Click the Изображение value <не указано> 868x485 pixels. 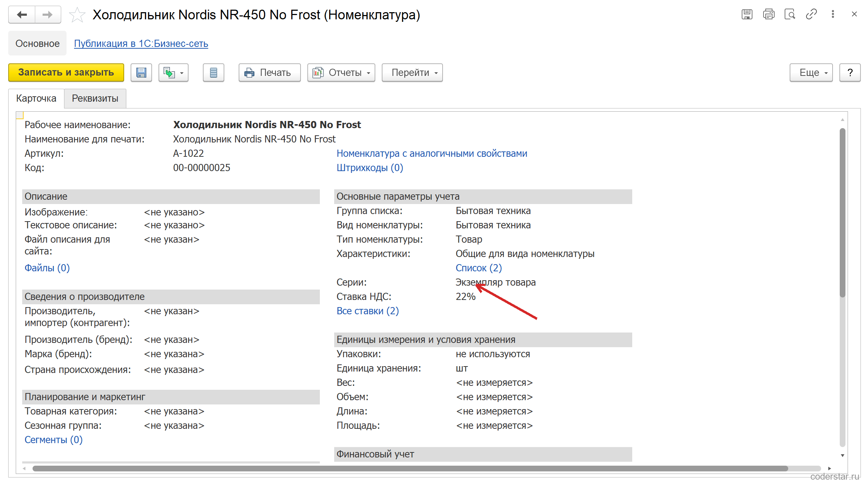pos(174,212)
